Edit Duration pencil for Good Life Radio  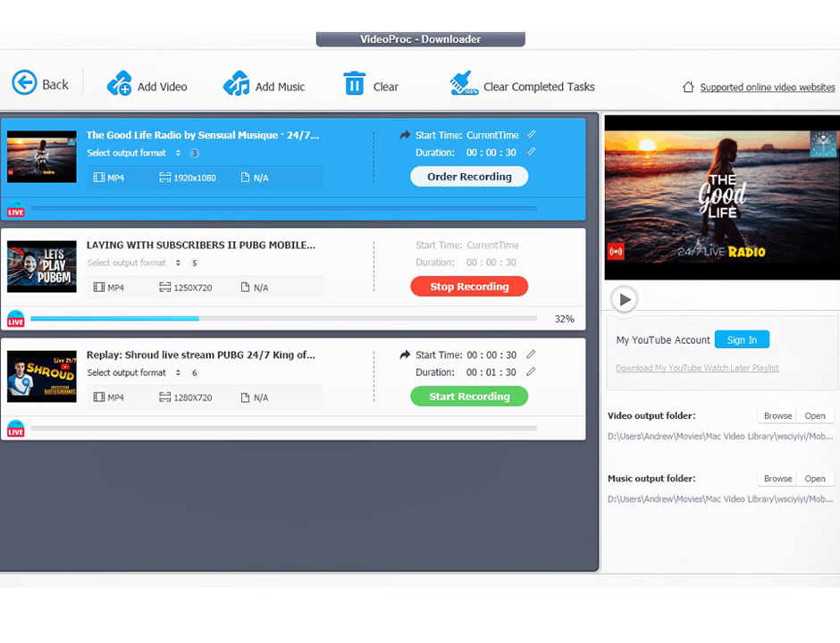click(531, 152)
